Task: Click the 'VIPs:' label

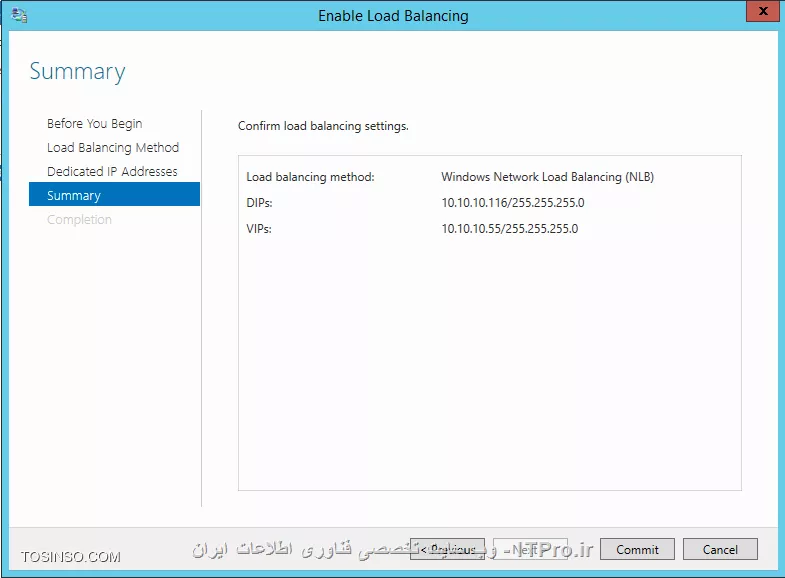Action: [x=259, y=229]
